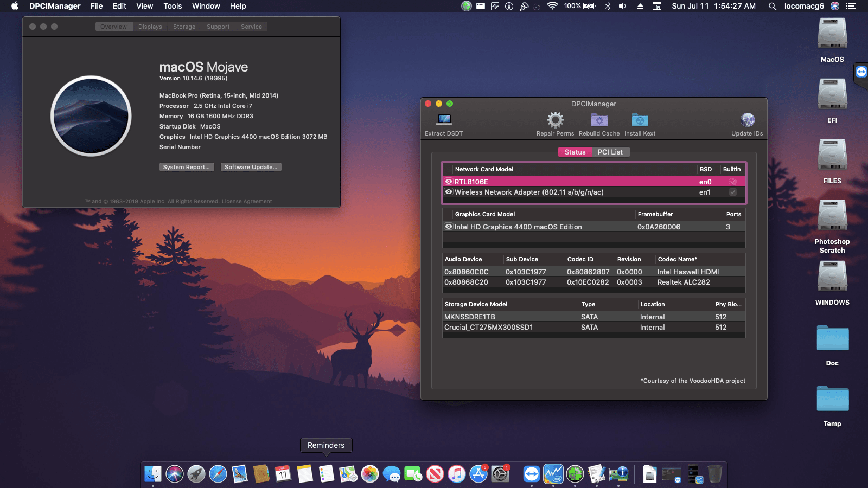Click the locomacg6 user menu
868x488 pixels.
pos(804,6)
